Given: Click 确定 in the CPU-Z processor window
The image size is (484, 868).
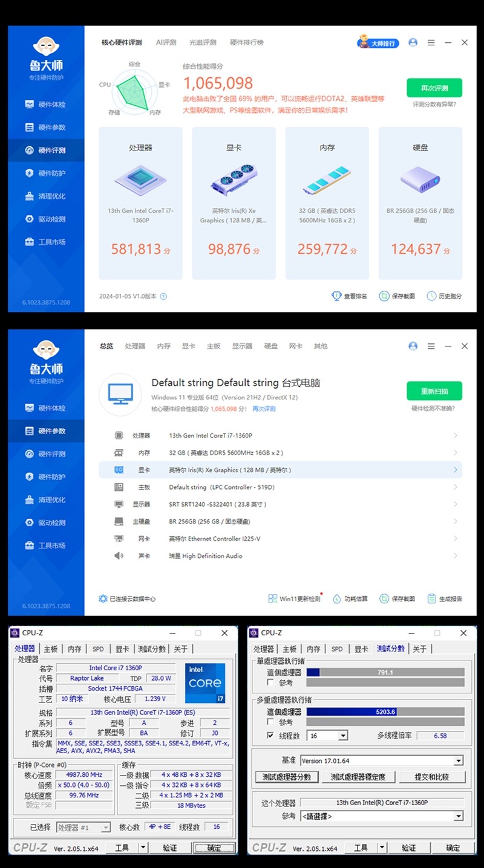Looking at the screenshot, I should [214, 848].
